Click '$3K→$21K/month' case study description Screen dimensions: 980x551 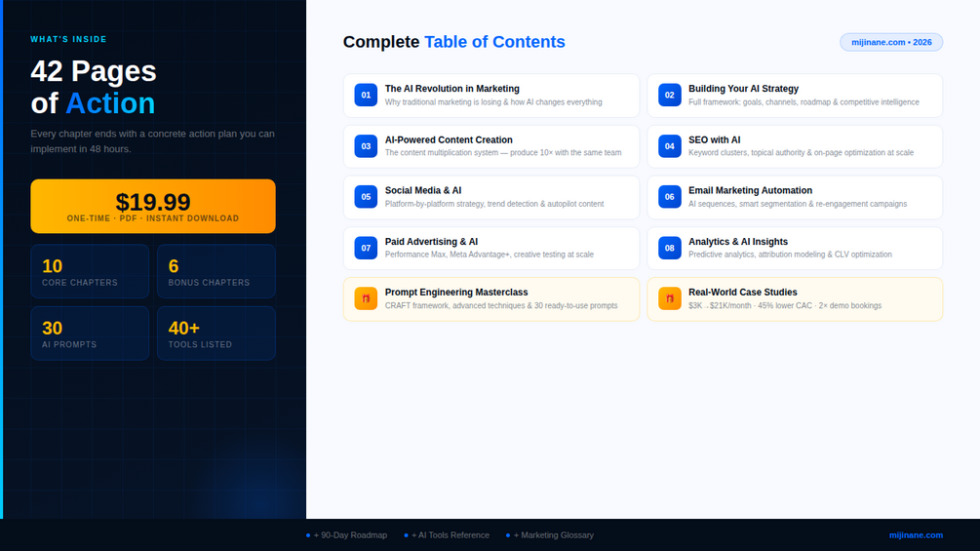pyautogui.click(x=785, y=305)
